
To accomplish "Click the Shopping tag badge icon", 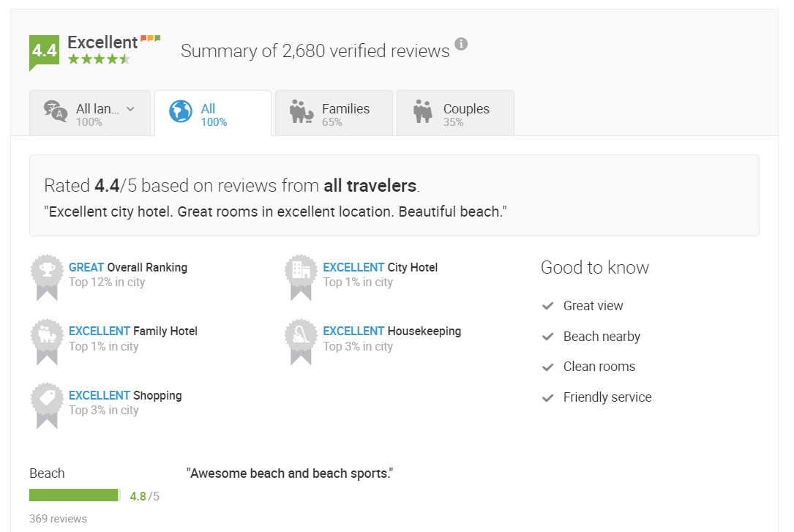I will 47,400.
